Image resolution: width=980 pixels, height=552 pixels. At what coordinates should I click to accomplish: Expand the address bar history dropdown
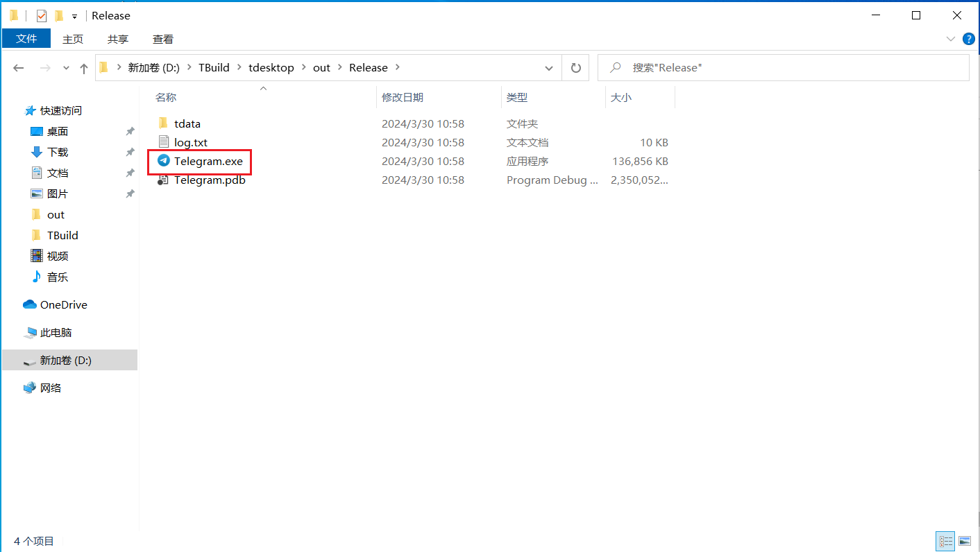pyautogui.click(x=549, y=68)
